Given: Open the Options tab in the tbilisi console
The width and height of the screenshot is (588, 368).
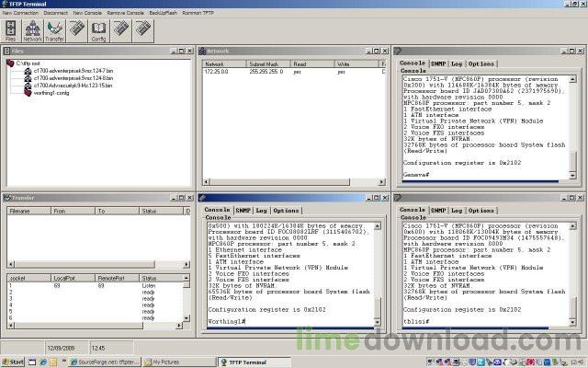Looking at the screenshot, I should 481,211.
